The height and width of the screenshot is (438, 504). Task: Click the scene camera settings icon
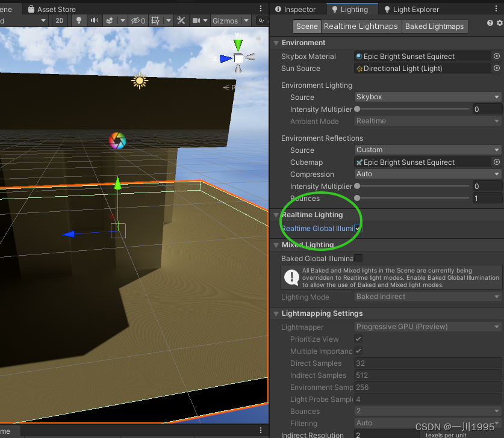(x=196, y=20)
